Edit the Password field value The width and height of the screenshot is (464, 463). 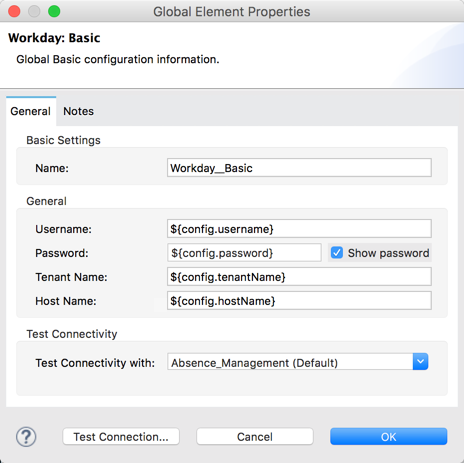244,253
